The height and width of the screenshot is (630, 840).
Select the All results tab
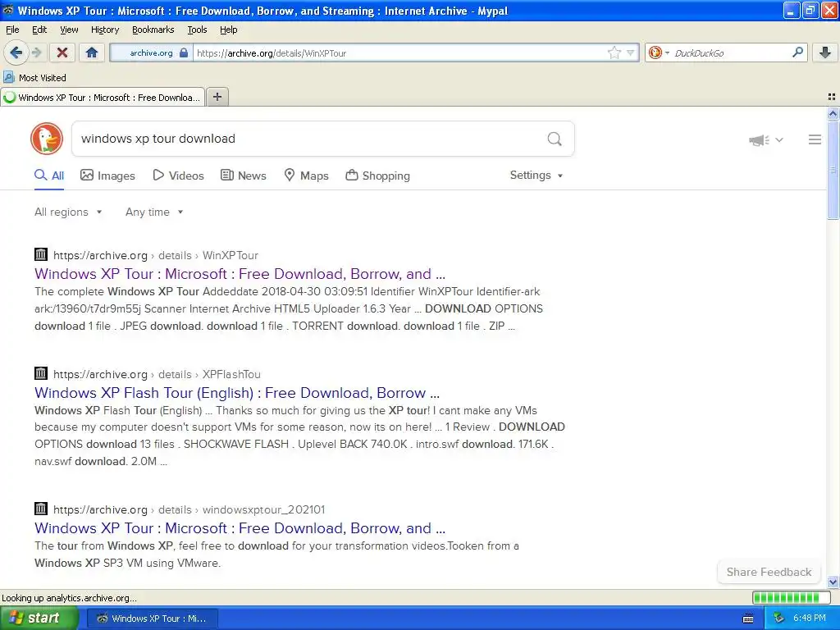[x=49, y=176]
